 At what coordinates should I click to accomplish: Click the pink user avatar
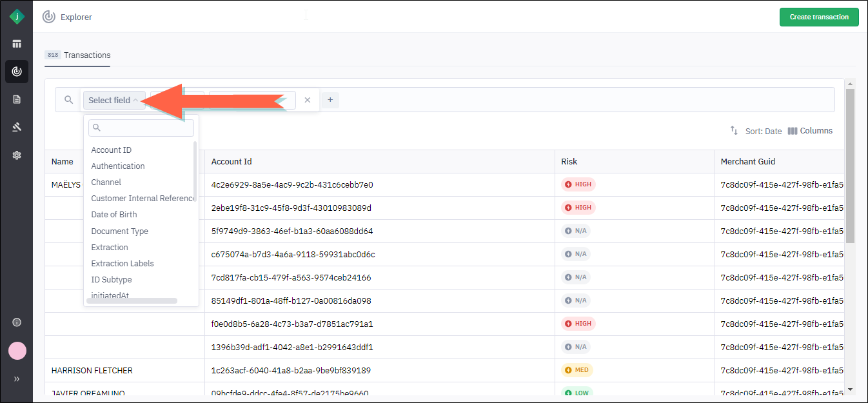[17, 351]
